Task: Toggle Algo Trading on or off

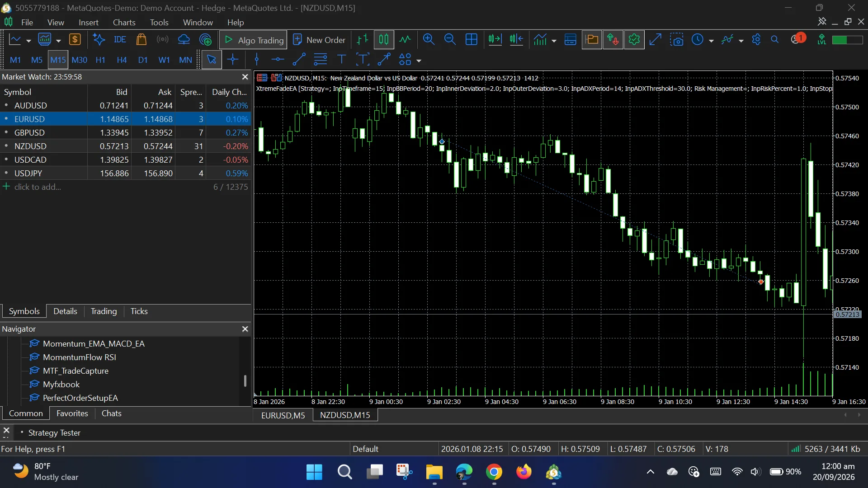Action: point(254,40)
